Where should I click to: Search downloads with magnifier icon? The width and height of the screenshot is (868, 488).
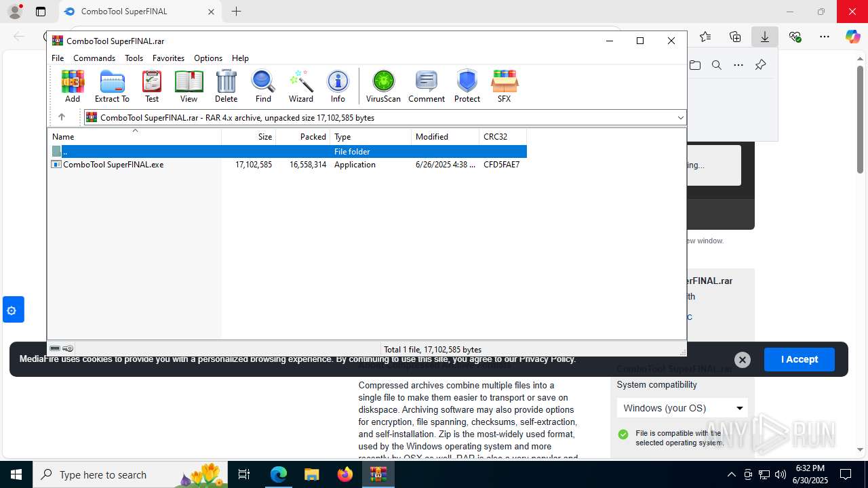click(x=717, y=65)
